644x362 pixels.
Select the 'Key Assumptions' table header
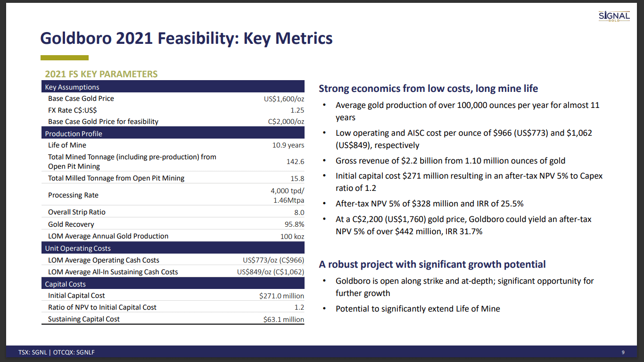173,87
